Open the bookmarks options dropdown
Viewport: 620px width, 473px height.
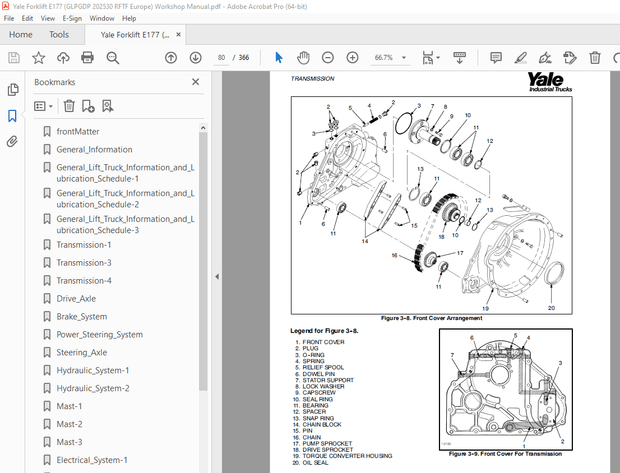tap(43, 106)
